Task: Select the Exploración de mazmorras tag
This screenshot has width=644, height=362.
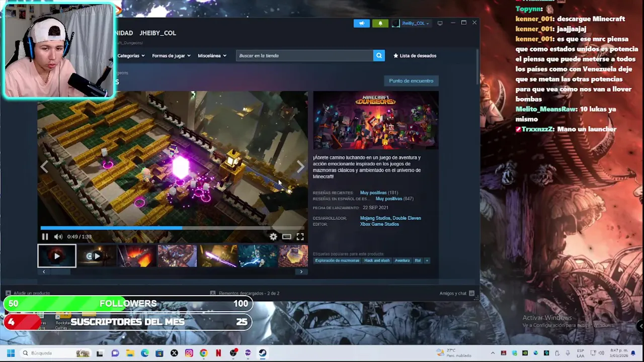Action: click(x=337, y=260)
